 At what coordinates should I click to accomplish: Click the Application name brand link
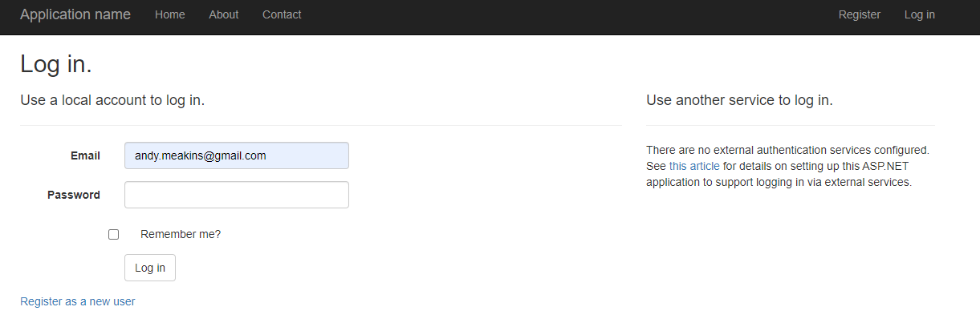pos(75,14)
